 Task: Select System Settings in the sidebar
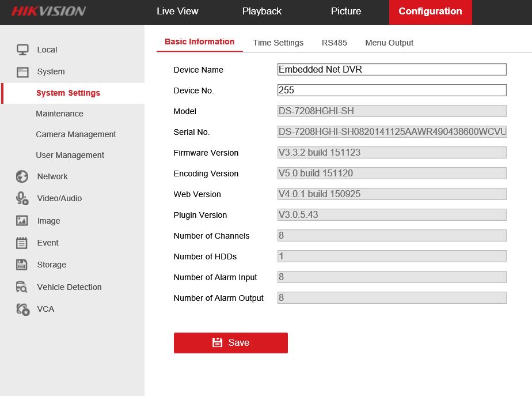click(x=68, y=93)
